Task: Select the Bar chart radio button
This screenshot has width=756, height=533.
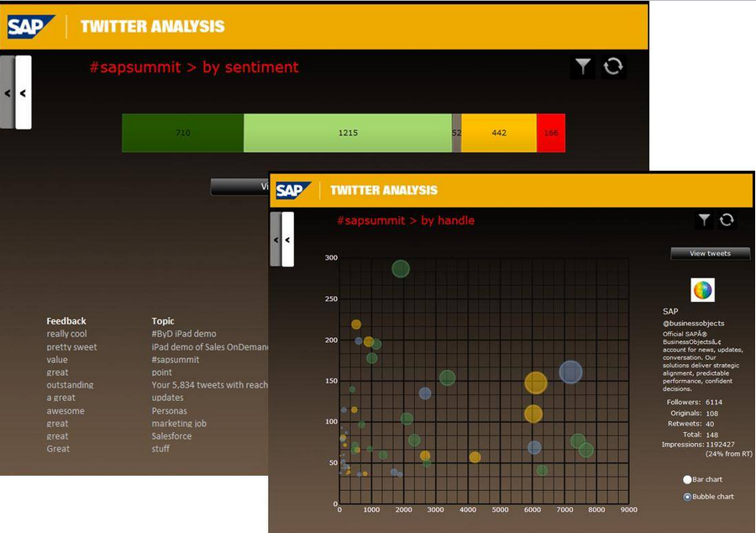Action: [x=687, y=479]
